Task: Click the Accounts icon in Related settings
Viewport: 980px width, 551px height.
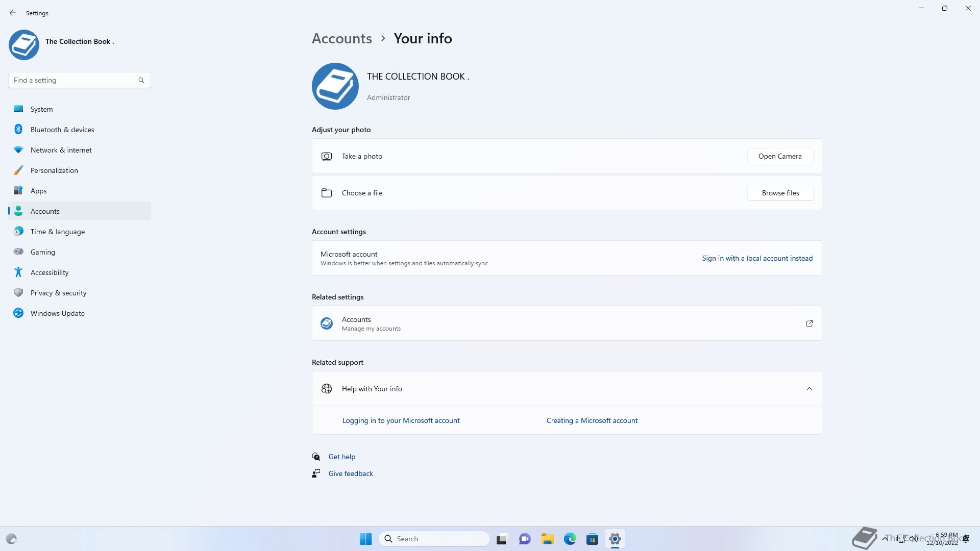Action: 327,323
